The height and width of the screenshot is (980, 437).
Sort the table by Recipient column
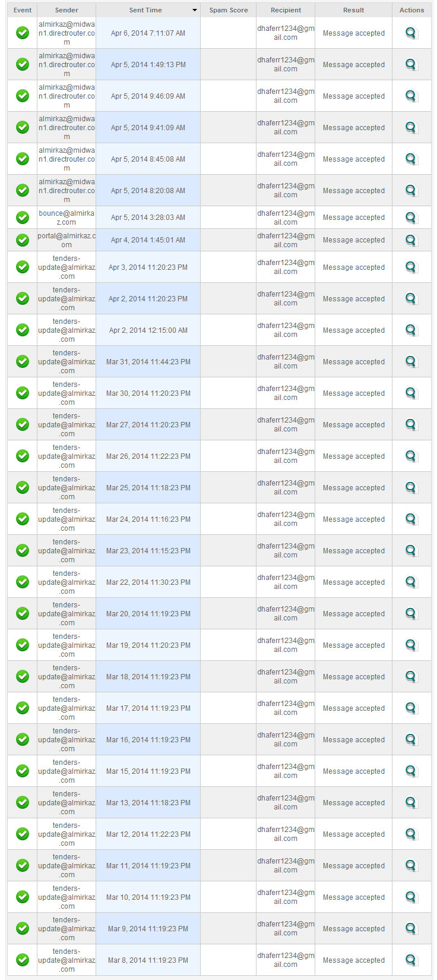point(286,10)
